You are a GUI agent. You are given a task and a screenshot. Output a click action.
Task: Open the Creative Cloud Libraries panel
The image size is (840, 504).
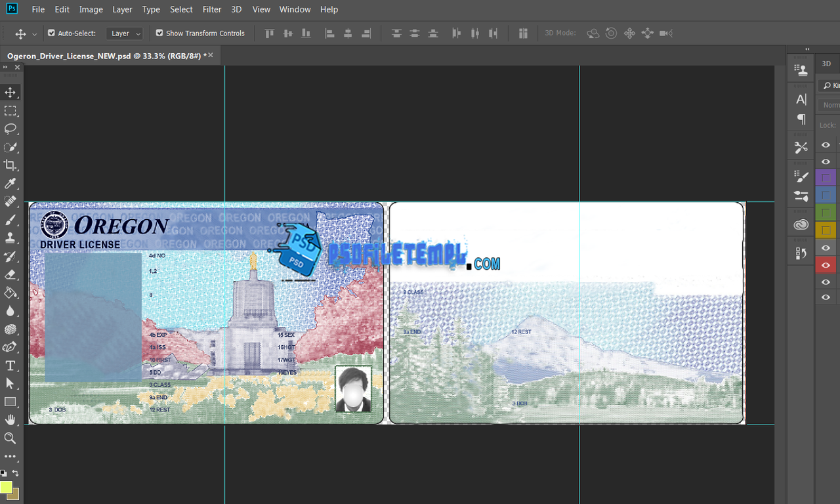pos(801,224)
